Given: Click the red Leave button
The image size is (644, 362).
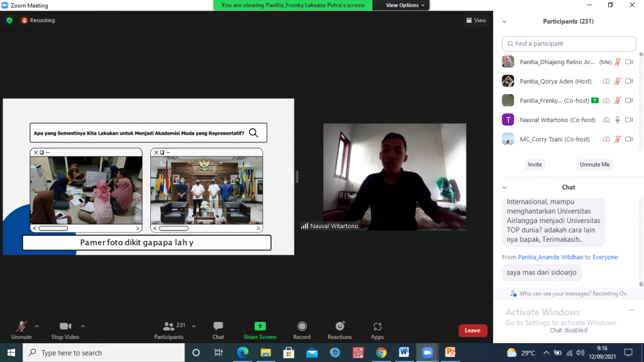Looking at the screenshot, I should coord(472,331).
